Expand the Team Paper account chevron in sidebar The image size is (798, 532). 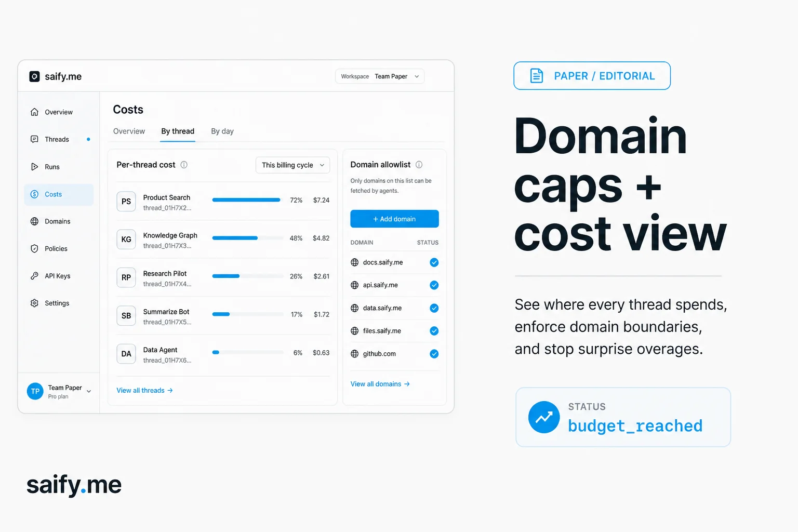[x=89, y=392]
